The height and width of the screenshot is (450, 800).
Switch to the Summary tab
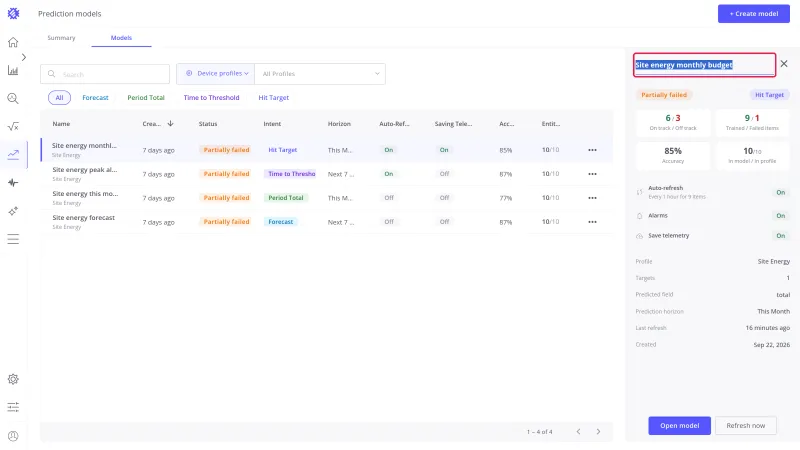tap(61, 38)
